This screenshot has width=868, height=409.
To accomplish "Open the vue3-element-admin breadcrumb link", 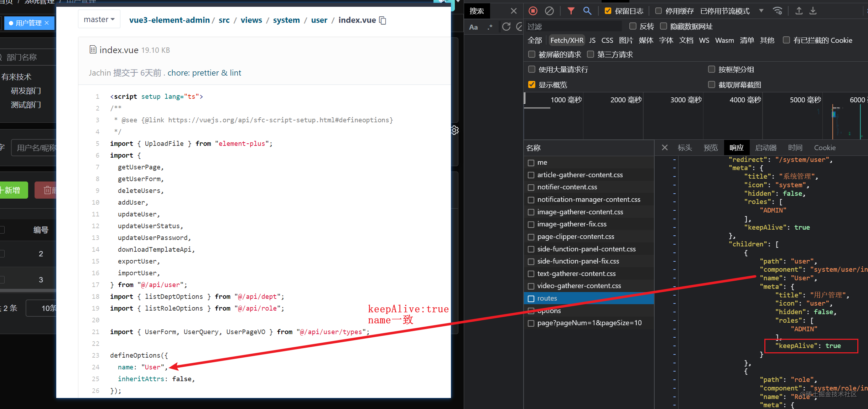I will click(169, 20).
